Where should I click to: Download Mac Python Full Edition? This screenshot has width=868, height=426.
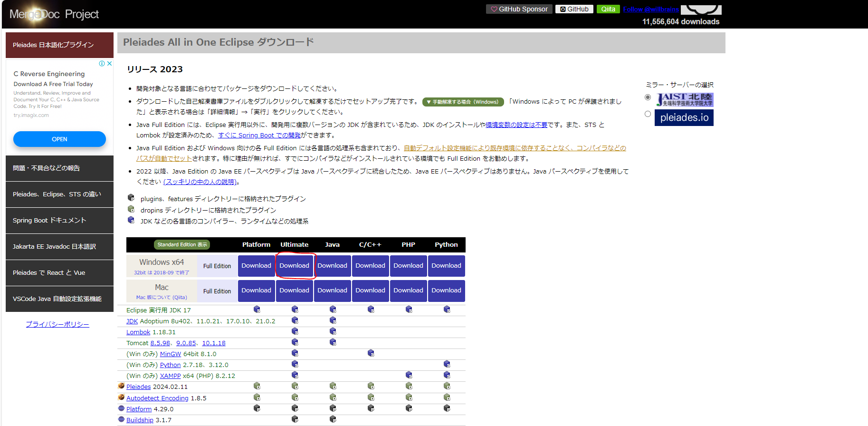(447, 290)
